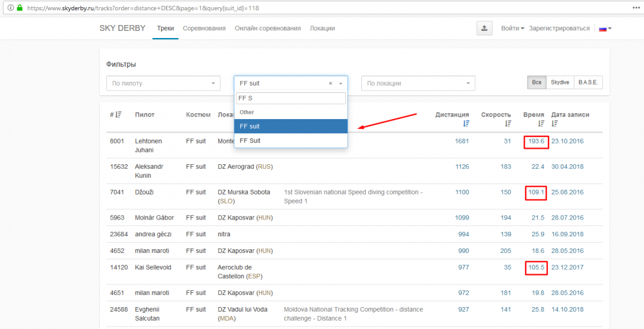Click location nitra in row 23684
The height and width of the screenshot is (329, 644).
click(x=224, y=234)
